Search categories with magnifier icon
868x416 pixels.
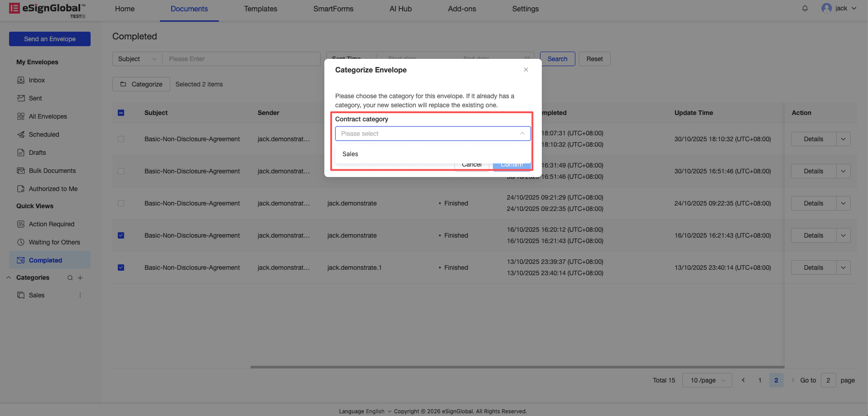click(x=70, y=278)
